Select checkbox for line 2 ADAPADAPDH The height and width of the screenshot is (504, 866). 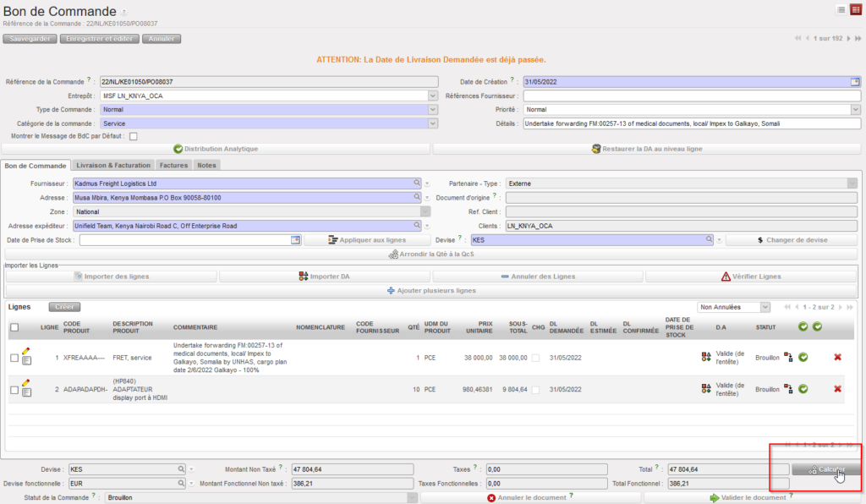tap(14, 390)
